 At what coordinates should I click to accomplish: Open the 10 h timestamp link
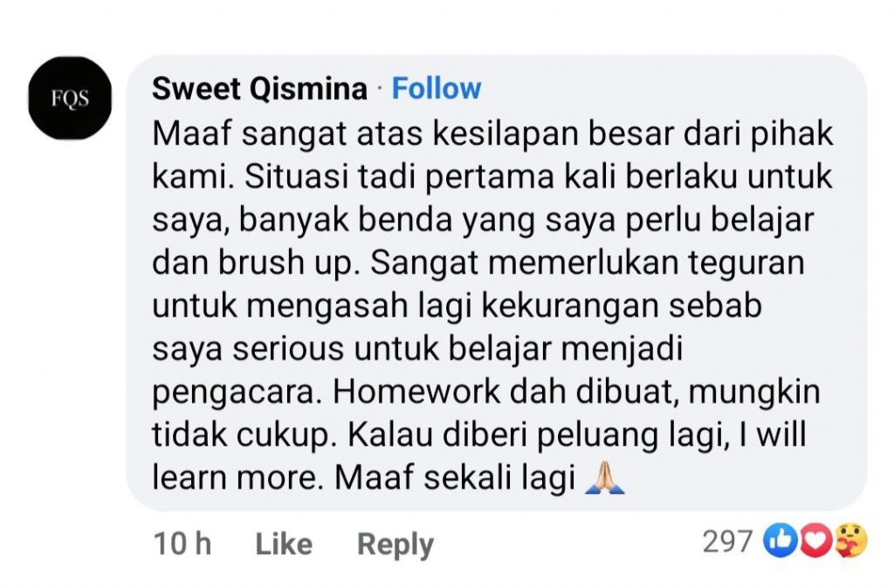tap(182, 543)
